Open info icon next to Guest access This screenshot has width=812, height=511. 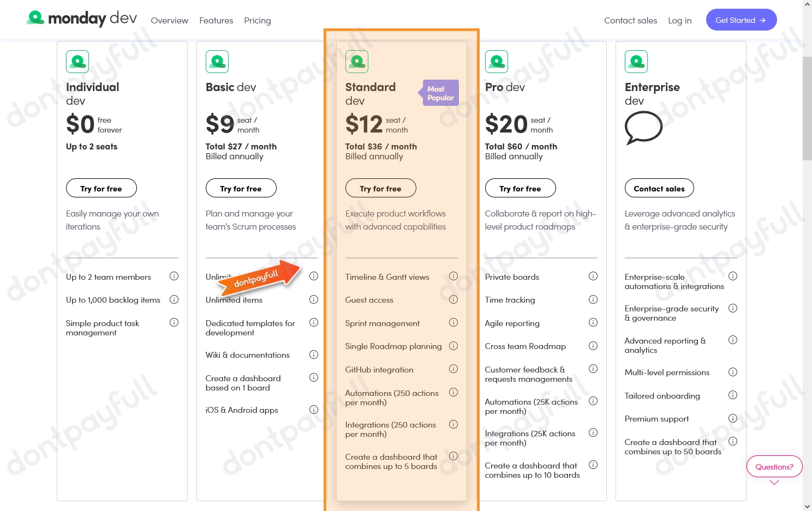(453, 299)
